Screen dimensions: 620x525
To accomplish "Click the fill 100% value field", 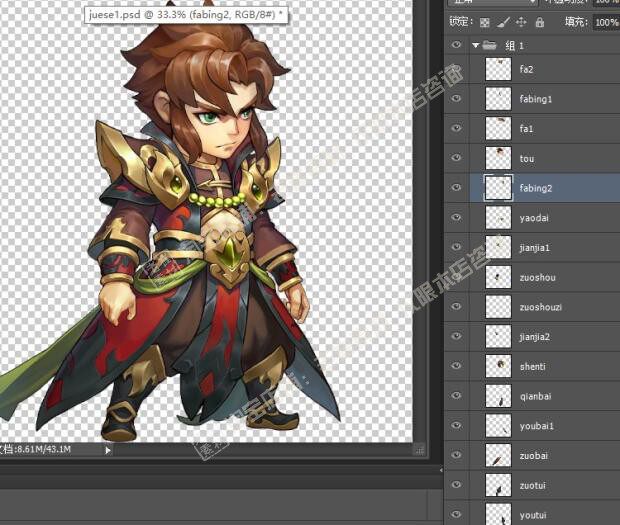I will click(x=606, y=22).
